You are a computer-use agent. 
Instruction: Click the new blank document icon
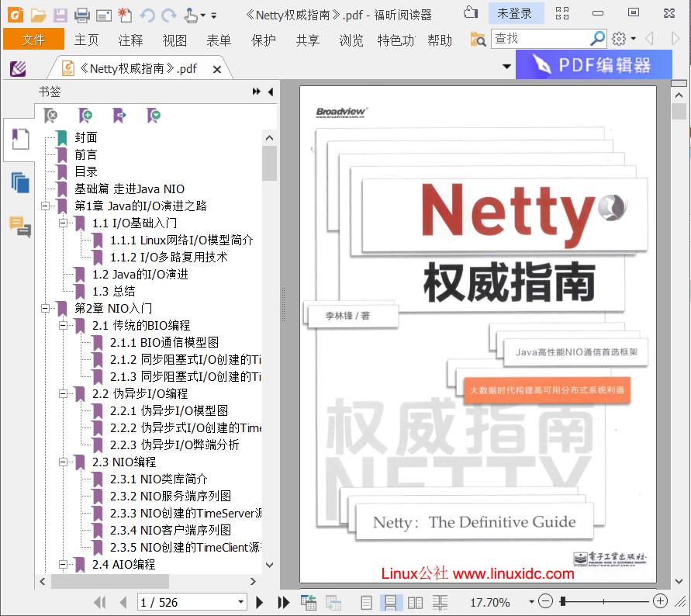click(x=125, y=16)
